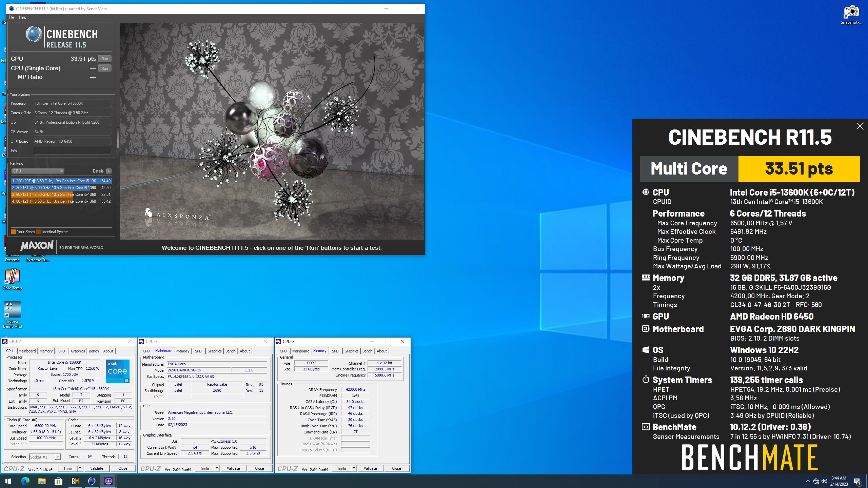Click the taskbar clock showing 3:44 AM

click(x=839, y=481)
